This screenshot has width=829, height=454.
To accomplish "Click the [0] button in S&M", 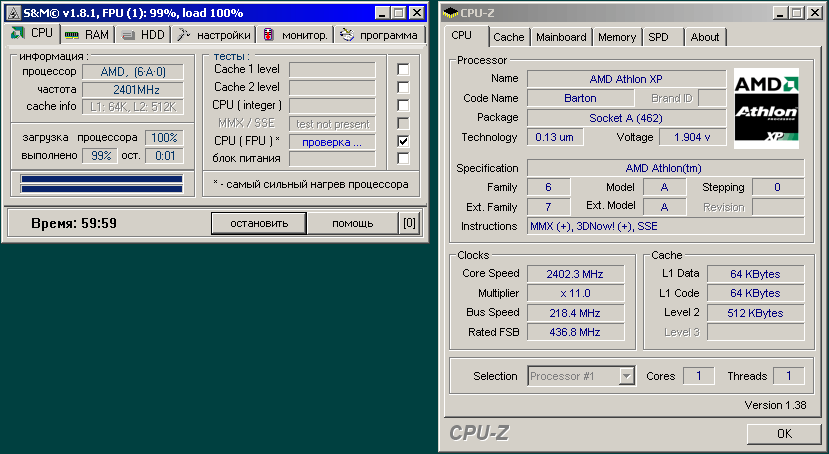I will click(409, 224).
